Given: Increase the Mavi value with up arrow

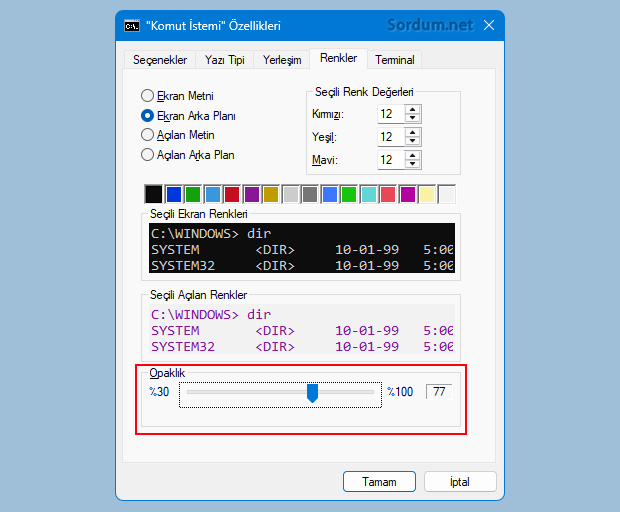Looking at the screenshot, I should [412, 155].
